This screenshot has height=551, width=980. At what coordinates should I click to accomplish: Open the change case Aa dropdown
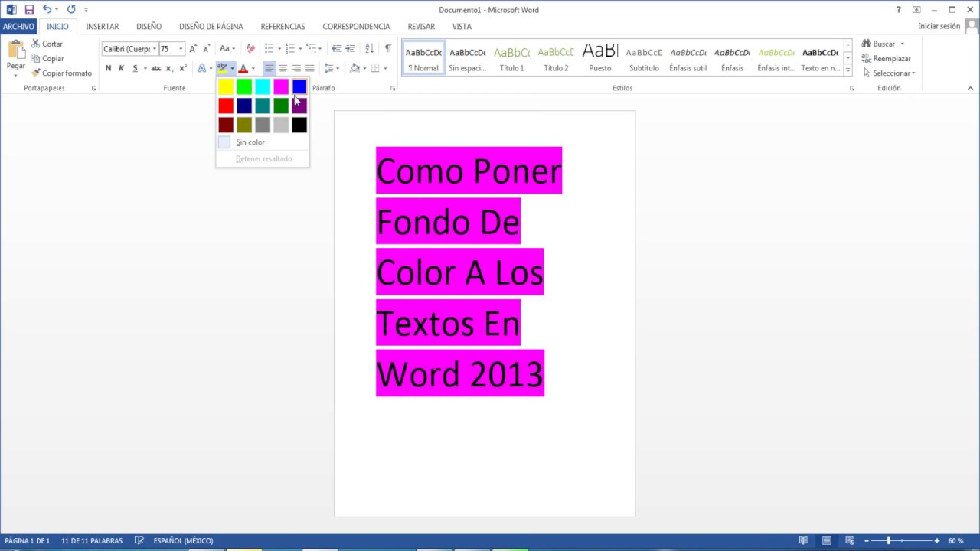click(227, 49)
